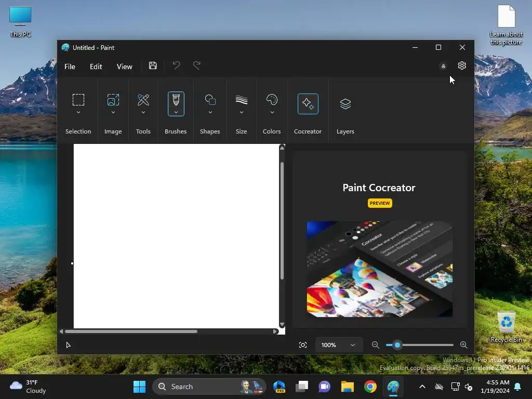Open Paint settings gear
The height and width of the screenshot is (399, 532).
click(462, 65)
